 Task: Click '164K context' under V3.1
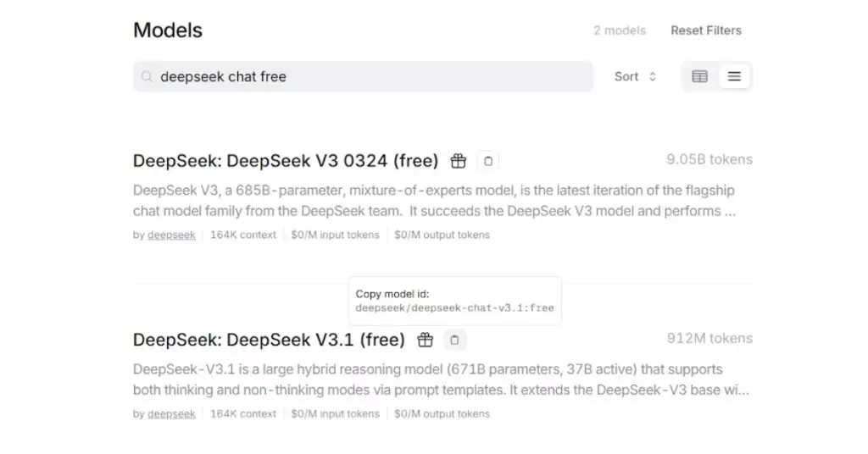243,413
